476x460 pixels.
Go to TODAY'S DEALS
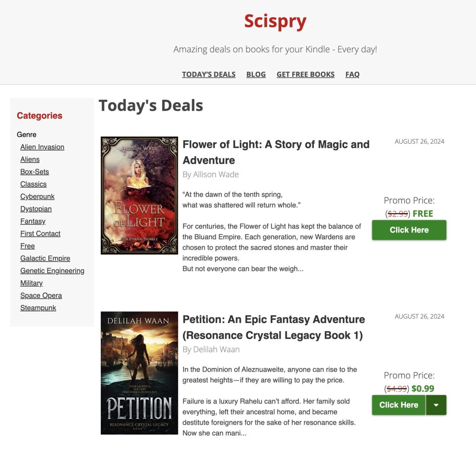tap(208, 74)
